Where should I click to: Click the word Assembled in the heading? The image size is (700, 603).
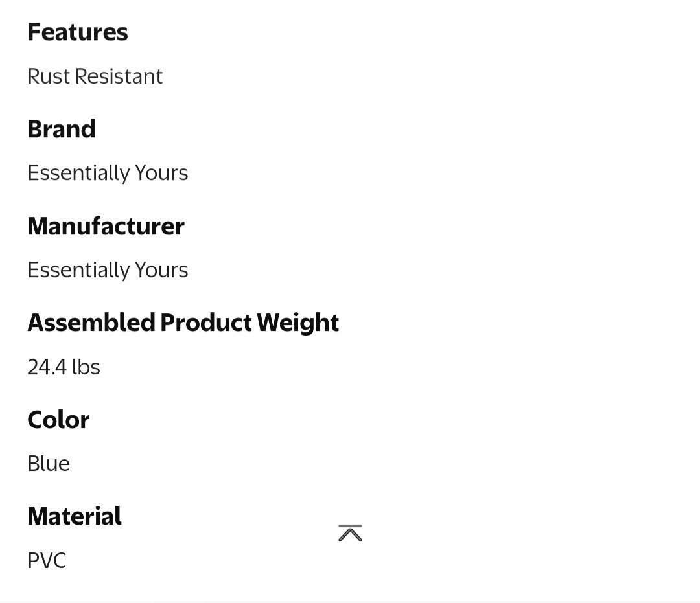coord(91,323)
